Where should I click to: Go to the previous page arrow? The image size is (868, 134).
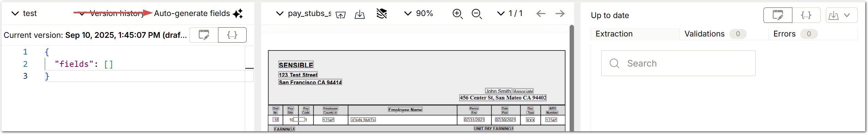pyautogui.click(x=541, y=14)
